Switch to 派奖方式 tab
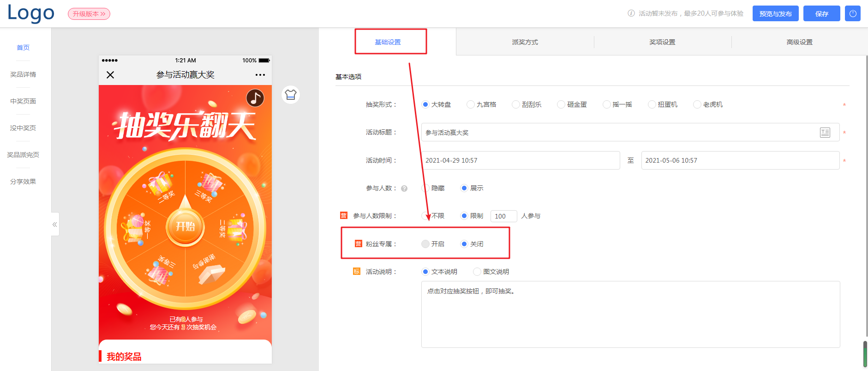This screenshot has width=868, height=371. click(x=525, y=42)
